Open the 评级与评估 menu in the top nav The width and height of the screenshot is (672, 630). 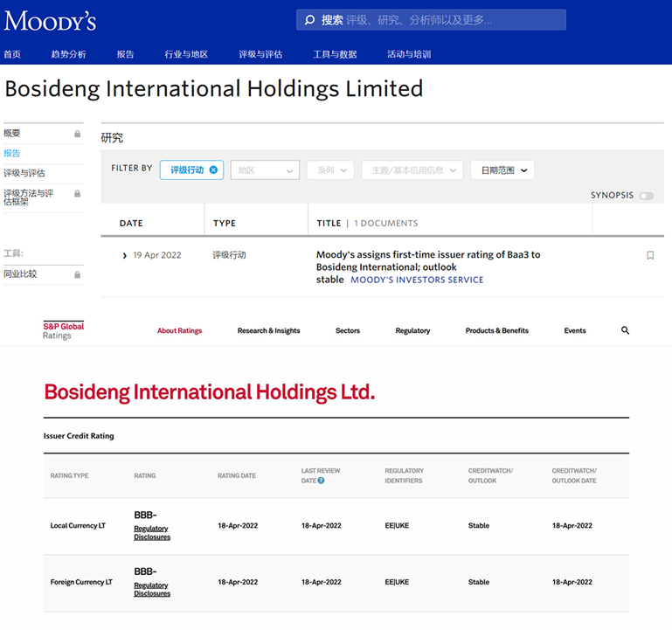click(260, 54)
